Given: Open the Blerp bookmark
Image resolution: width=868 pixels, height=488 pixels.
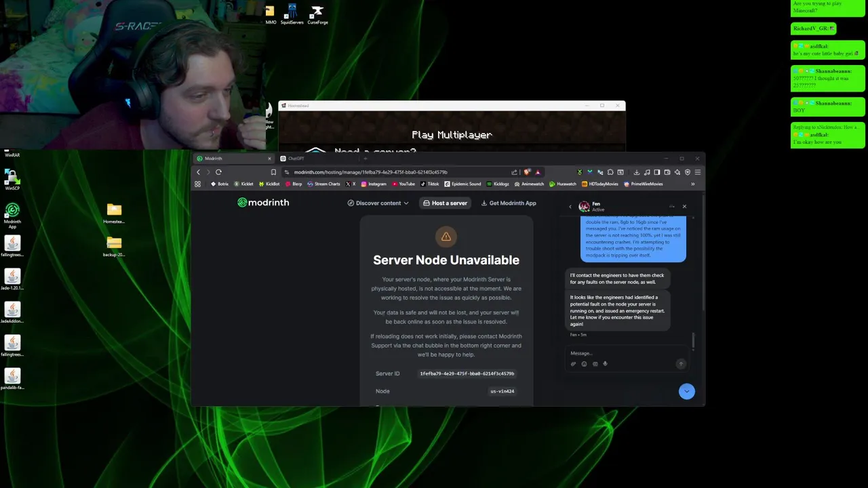Looking at the screenshot, I should coord(294,184).
